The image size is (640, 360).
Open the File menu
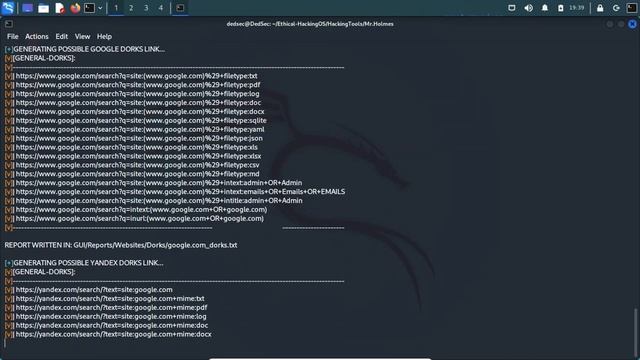(13, 36)
